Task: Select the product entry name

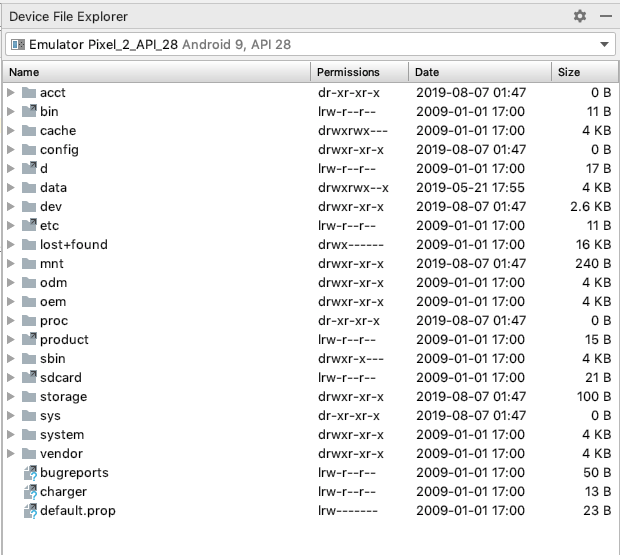Action: [x=64, y=340]
